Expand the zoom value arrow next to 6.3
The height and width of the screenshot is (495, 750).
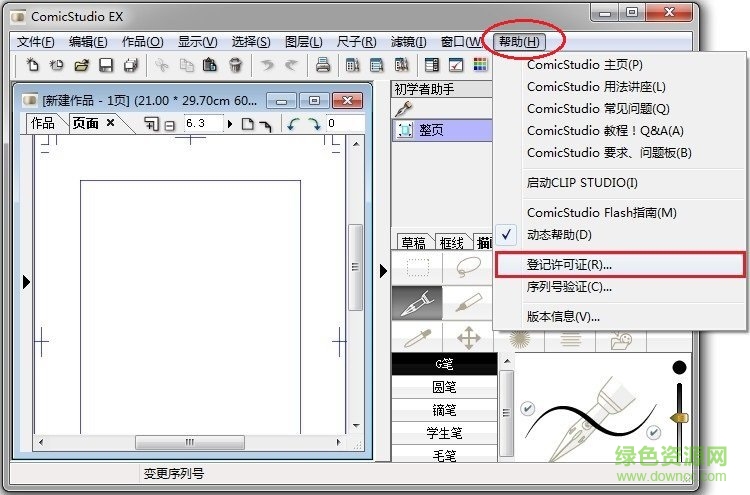point(230,124)
